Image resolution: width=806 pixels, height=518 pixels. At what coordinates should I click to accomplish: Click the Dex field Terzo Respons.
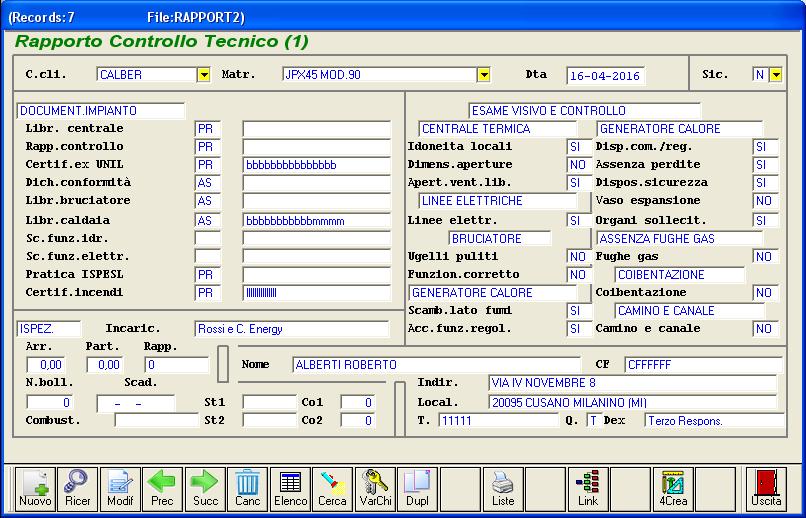coord(715,420)
